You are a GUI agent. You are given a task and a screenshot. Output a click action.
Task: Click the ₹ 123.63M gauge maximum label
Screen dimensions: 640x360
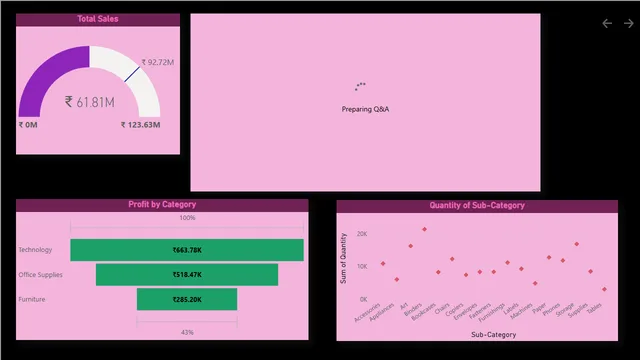tap(140, 124)
